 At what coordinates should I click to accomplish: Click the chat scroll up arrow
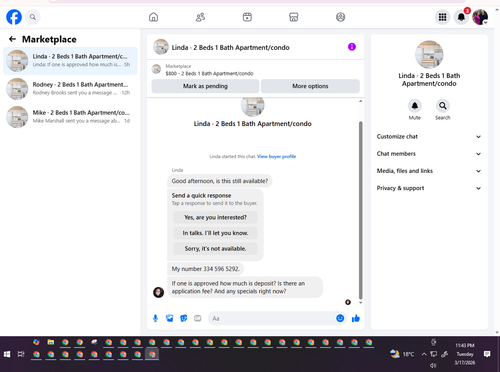(x=360, y=101)
